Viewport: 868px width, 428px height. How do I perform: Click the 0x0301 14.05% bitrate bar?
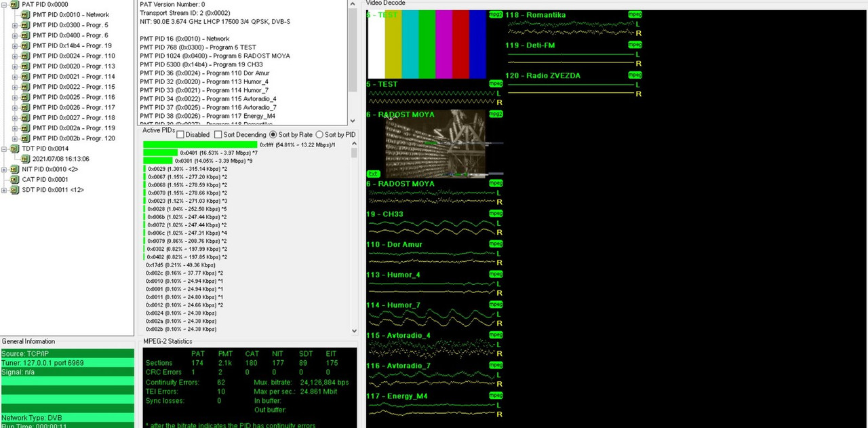[158, 161]
